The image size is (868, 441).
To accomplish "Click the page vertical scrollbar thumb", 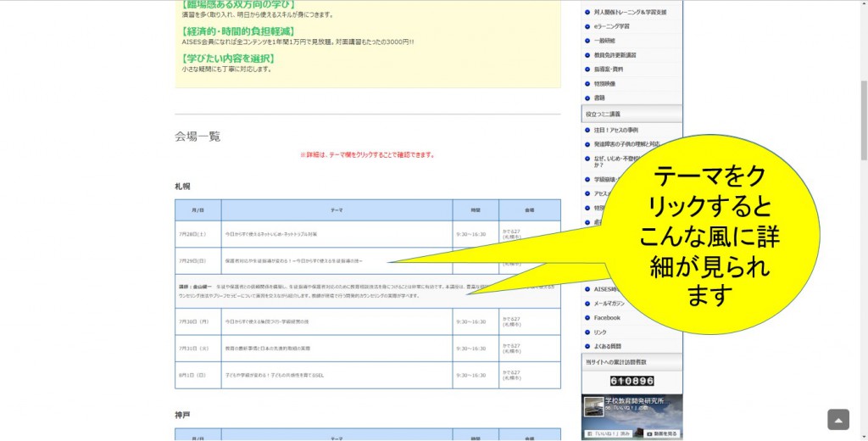I will (x=864, y=120).
